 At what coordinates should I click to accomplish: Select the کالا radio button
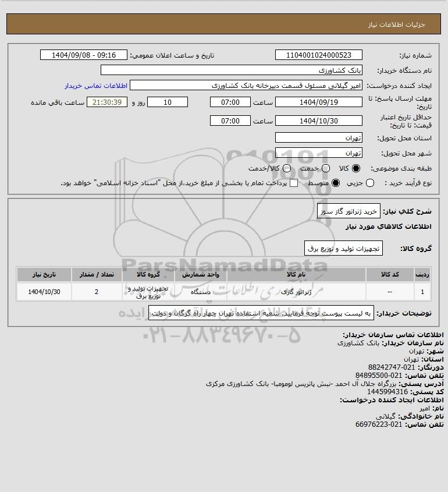(x=356, y=168)
